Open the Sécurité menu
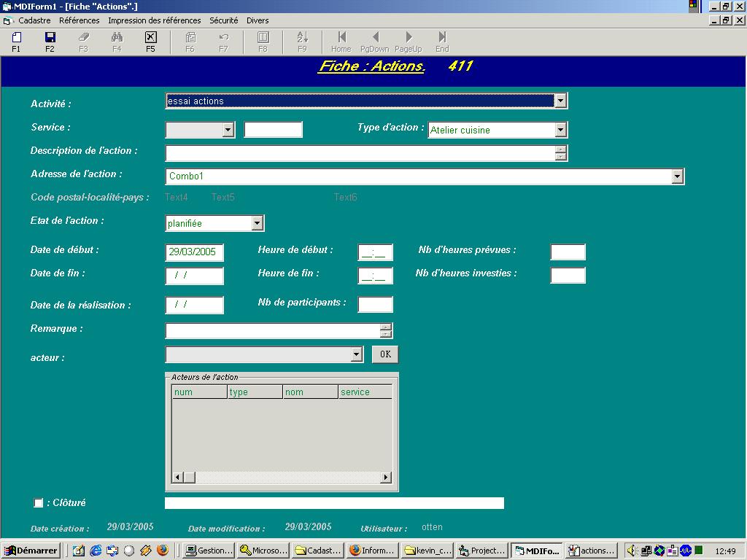Image resolution: width=747 pixels, height=560 pixels. pos(223,20)
